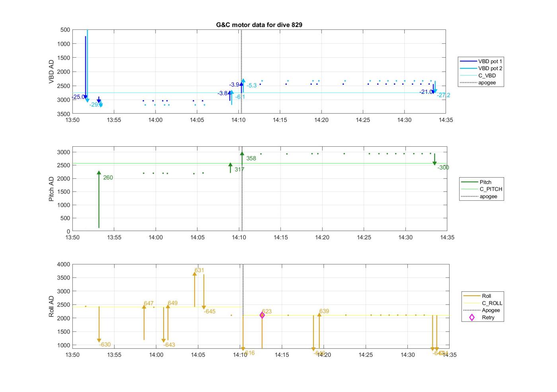Click the 'Roll AD' y-axis label
Image resolution: width=557 pixels, height=392 pixels.
(x=51, y=307)
